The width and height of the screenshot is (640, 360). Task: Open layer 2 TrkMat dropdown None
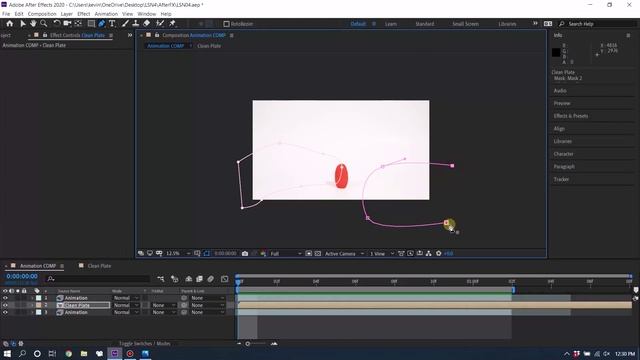(x=163, y=305)
